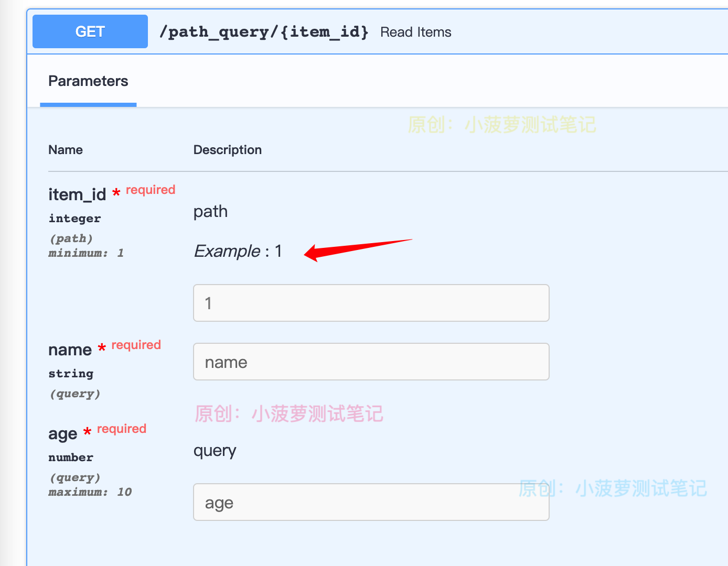Click 'required' marker next to age

122,429
